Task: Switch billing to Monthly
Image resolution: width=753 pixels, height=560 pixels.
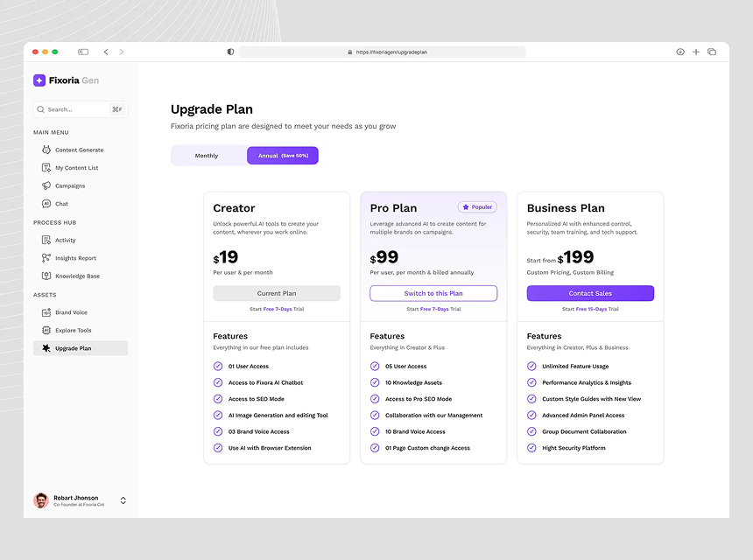Action: tap(207, 156)
